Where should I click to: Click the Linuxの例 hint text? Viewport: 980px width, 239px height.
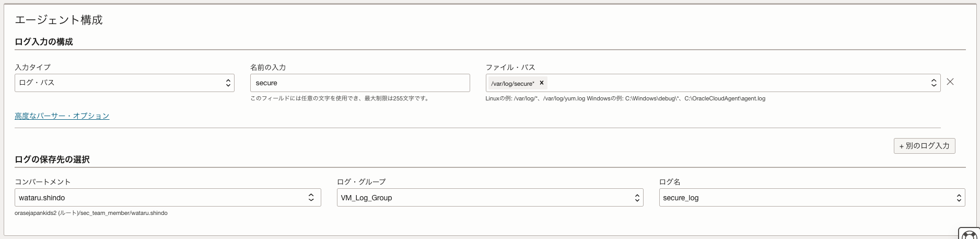[x=625, y=98]
